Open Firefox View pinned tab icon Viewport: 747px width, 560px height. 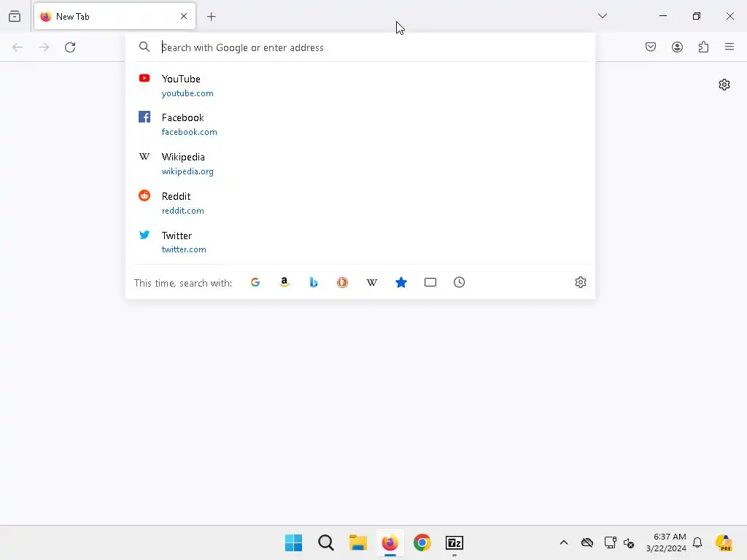(15, 16)
